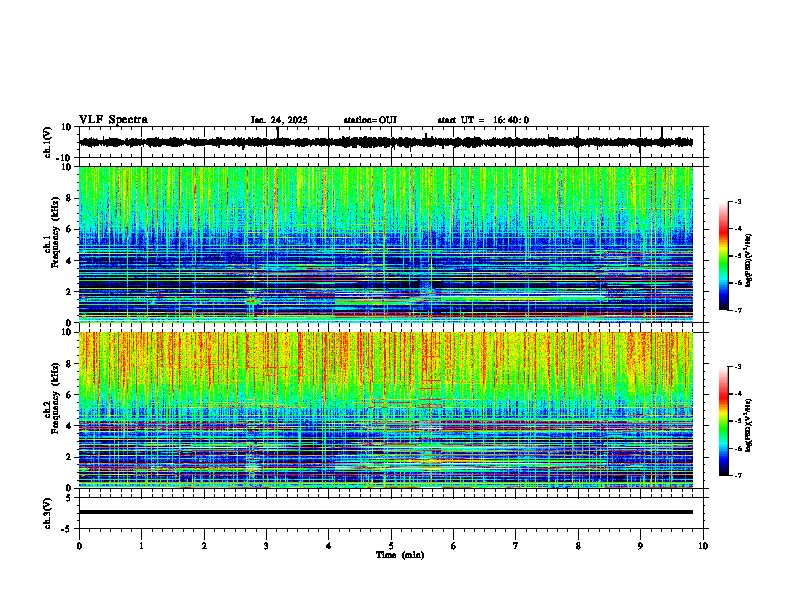Click time axis tick label "3"
The width and height of the screenshot is (792, 612).
266,546
